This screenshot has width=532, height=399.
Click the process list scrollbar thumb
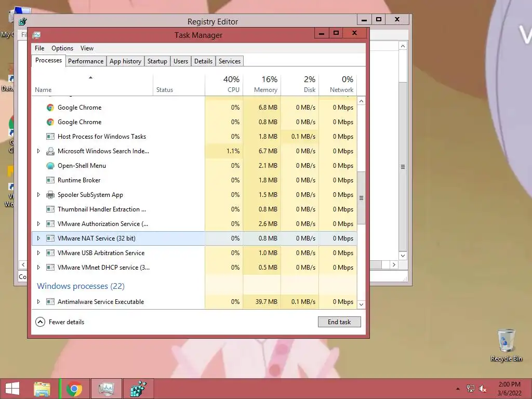click(362, 198)
